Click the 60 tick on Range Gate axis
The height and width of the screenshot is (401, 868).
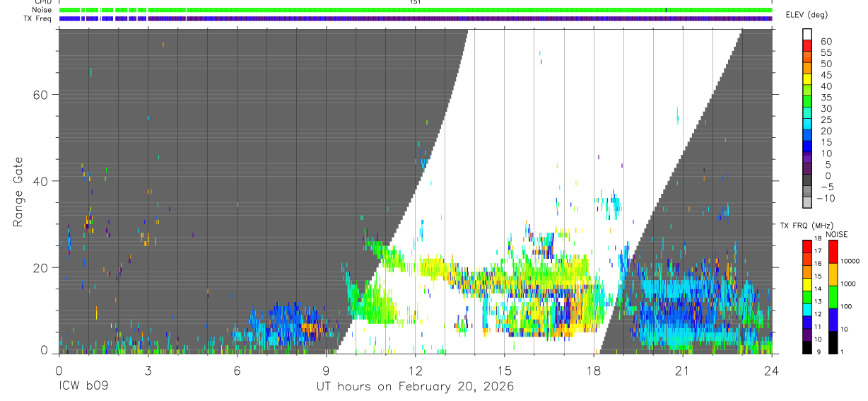(x=42, y=95)
